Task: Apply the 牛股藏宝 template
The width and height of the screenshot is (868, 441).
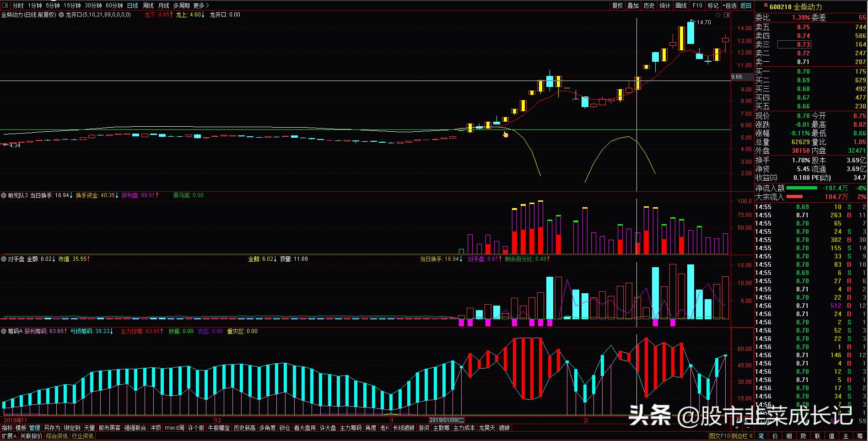Action: [219, 428]
